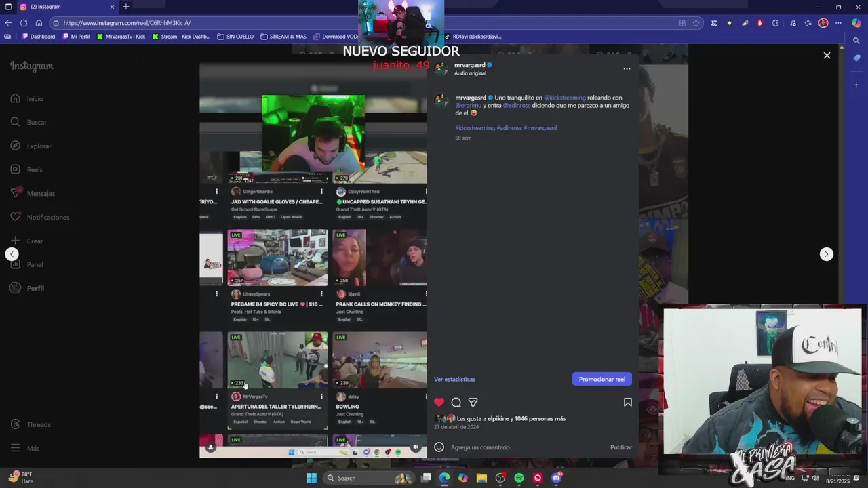This screenshot has width=868, height=488.
Task: Add page to favorites star icon
Action: [x=696, y=23]
